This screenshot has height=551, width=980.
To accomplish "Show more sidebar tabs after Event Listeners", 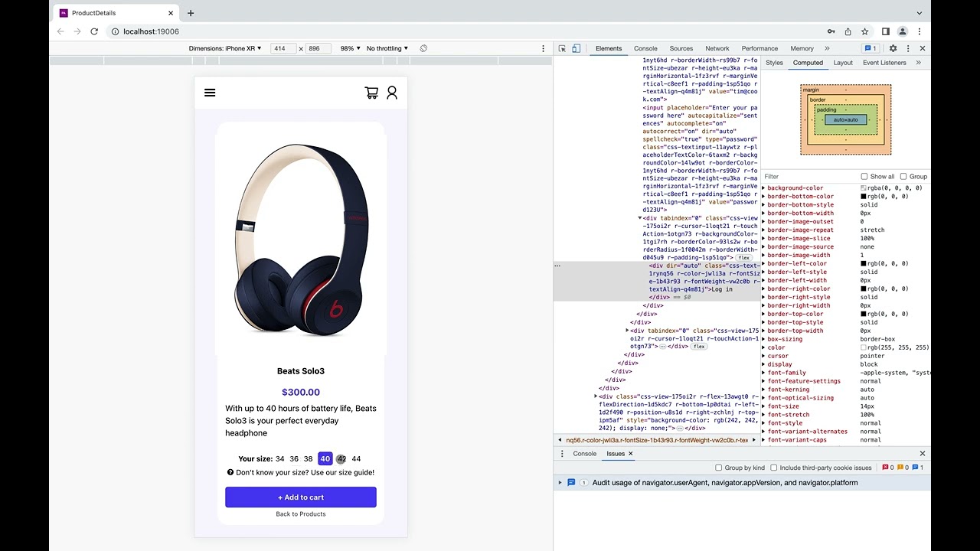I will [x=918, y=63].
